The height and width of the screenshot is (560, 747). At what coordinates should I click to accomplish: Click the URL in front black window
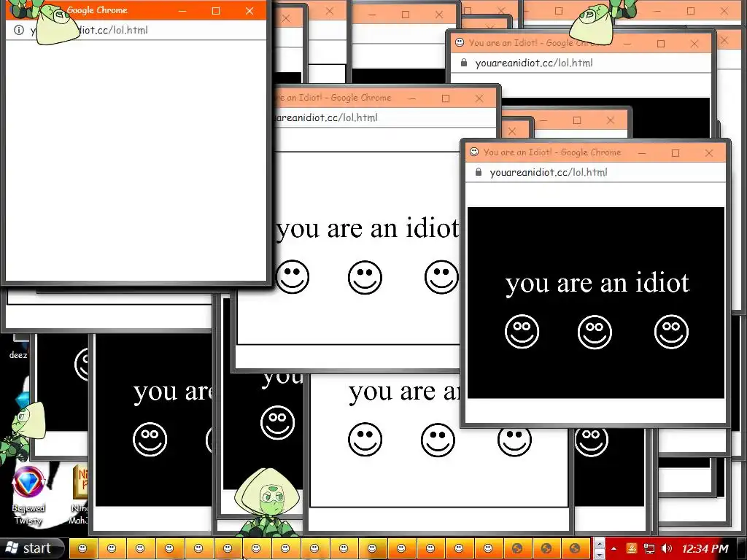pyautogui.click(x=549, y=172)
